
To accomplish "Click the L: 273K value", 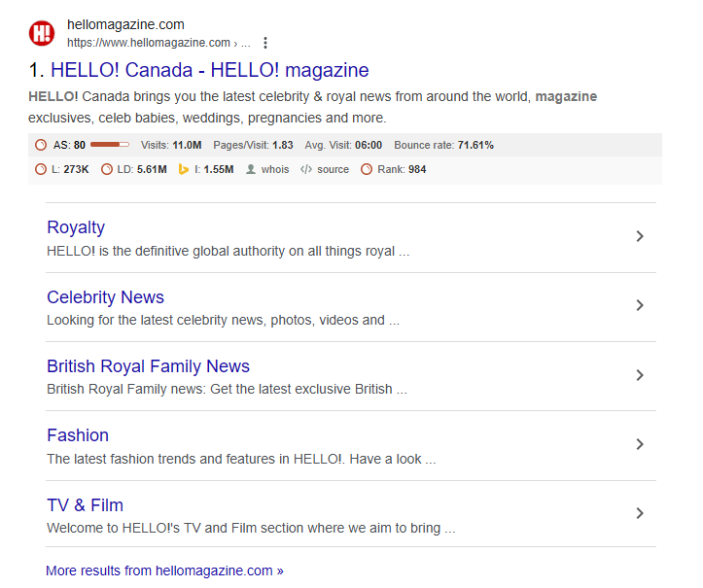I will click(x=70, y=169).
